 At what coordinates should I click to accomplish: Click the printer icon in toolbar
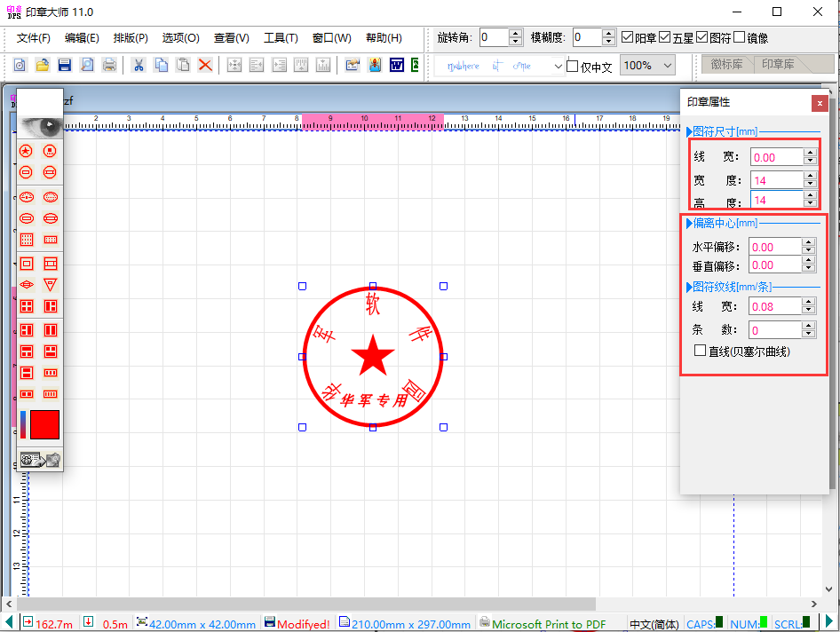[x=109, y=65]
